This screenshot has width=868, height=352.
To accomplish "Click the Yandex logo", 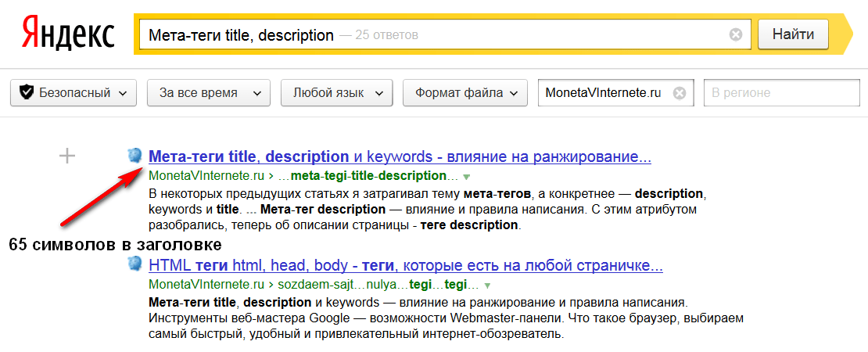I will [68, 34].
